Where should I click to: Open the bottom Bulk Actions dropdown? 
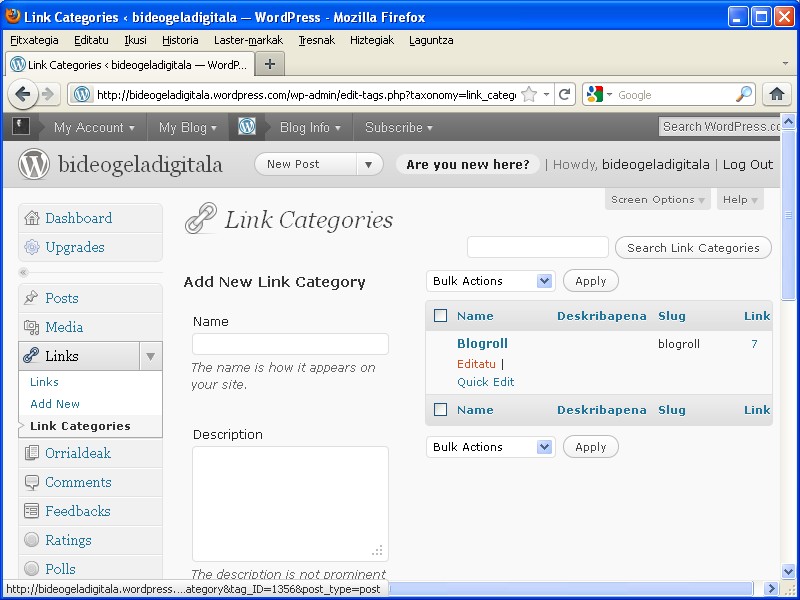(x=491, y=447)
